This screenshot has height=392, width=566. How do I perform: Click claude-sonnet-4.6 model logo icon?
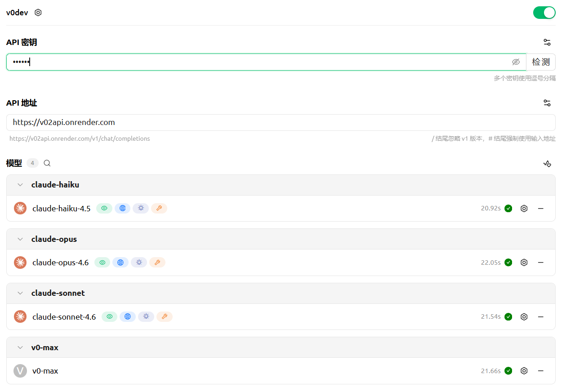(x=20, y=316)
